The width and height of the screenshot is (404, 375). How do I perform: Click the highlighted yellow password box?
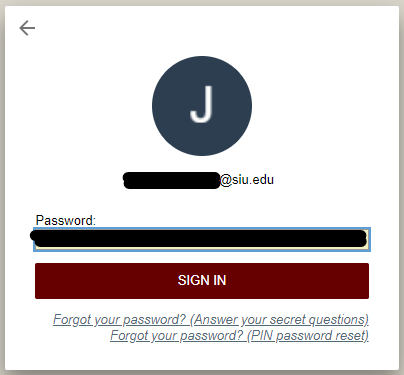pos(202,239)
